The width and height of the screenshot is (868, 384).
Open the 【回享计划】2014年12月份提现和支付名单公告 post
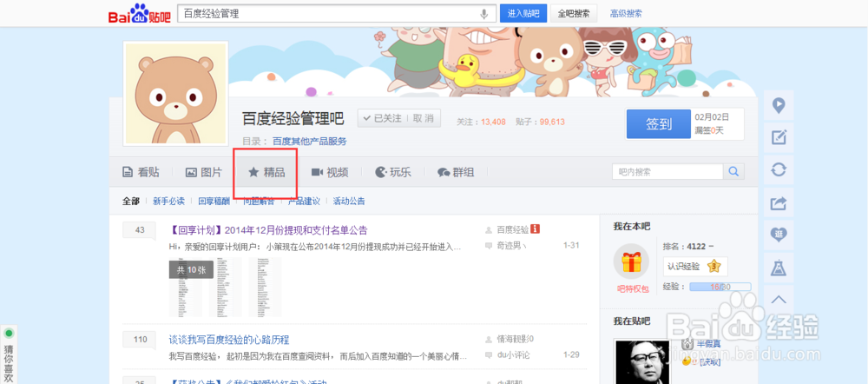coord(268,230)
